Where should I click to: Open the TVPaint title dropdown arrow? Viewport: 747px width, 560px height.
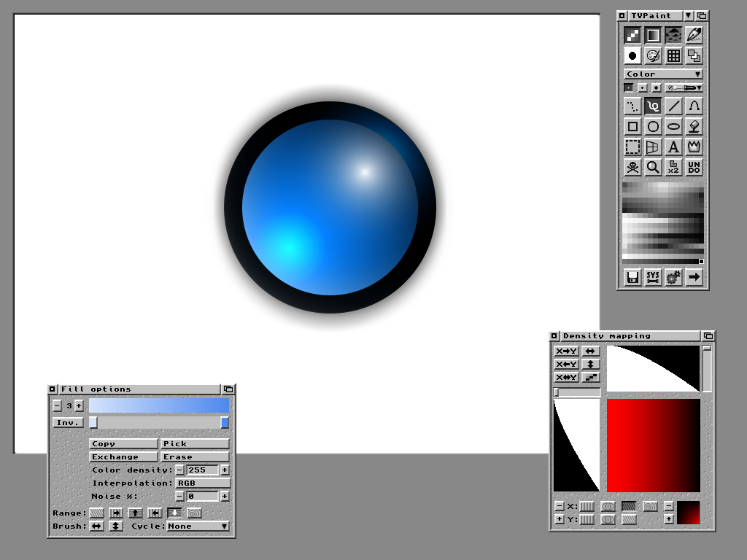coord(689,15)
